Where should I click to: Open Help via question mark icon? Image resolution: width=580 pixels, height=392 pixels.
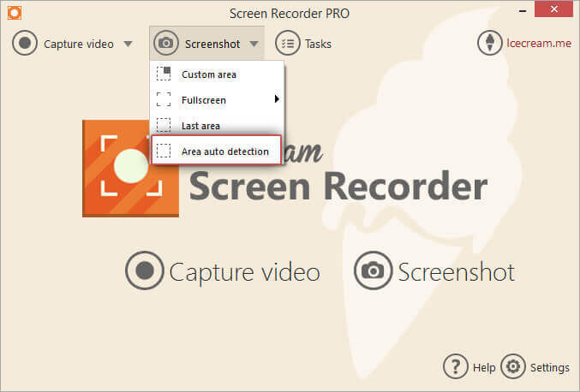(456, 366)
